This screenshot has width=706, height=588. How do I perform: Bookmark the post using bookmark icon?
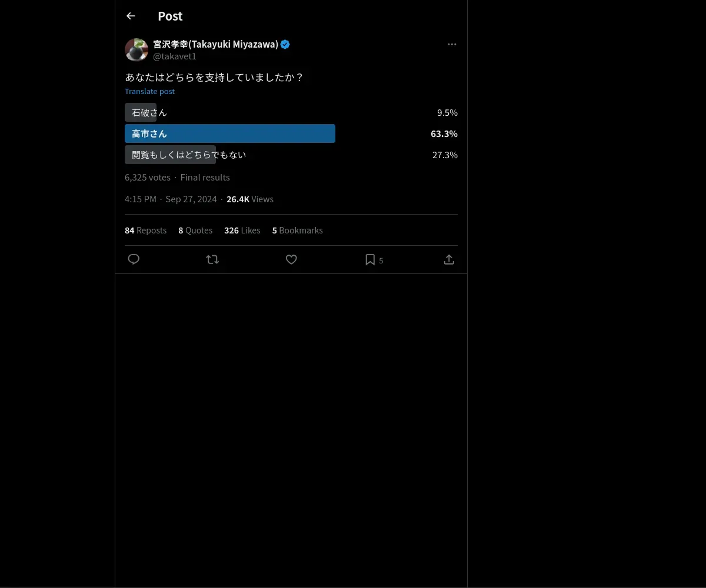coord(370,259)
